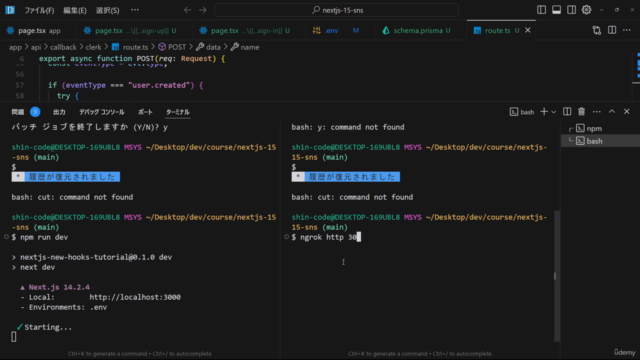640x360 pixels.
Task: Open the 問題 panel tab
Action: pyautogui.click(x=18, y=112)
